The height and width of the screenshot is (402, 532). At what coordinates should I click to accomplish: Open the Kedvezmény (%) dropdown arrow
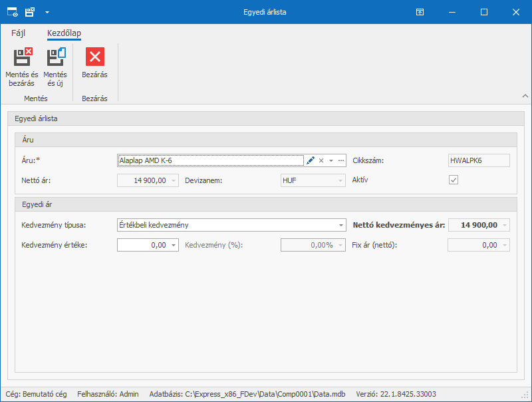340,245
